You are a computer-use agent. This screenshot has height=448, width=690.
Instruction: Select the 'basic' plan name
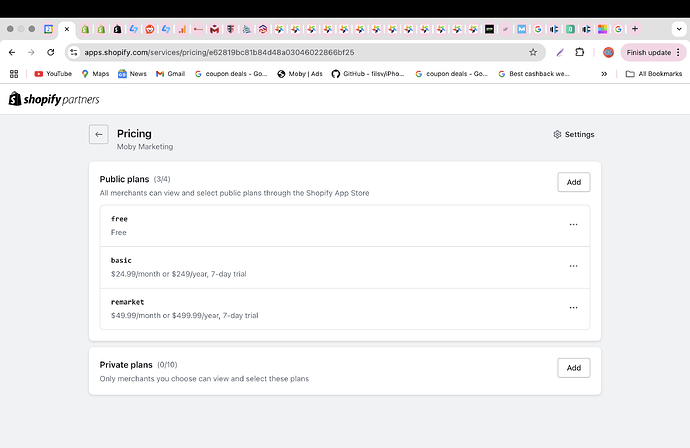click(x=121, y=260)
